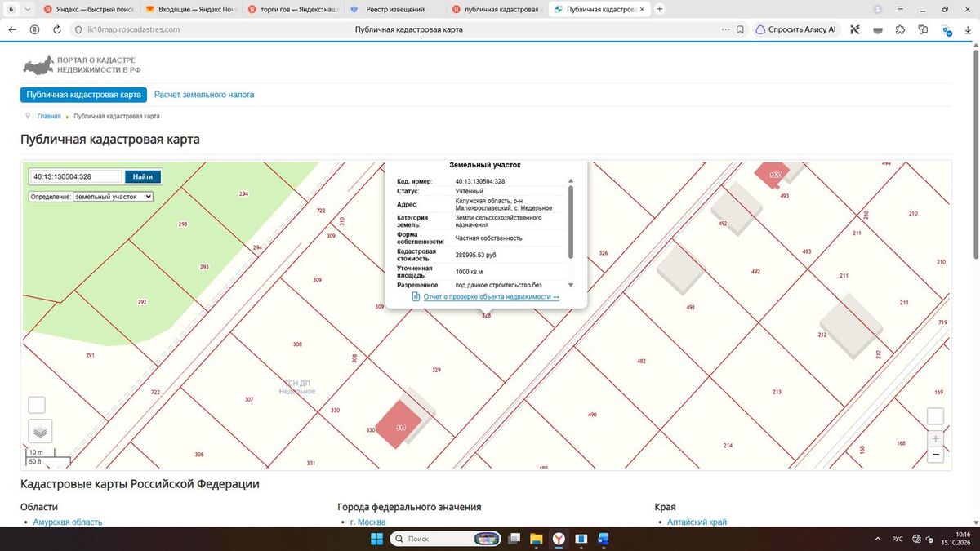
Task: Click the Windows taskbar search box
Action: pos(446,539)
